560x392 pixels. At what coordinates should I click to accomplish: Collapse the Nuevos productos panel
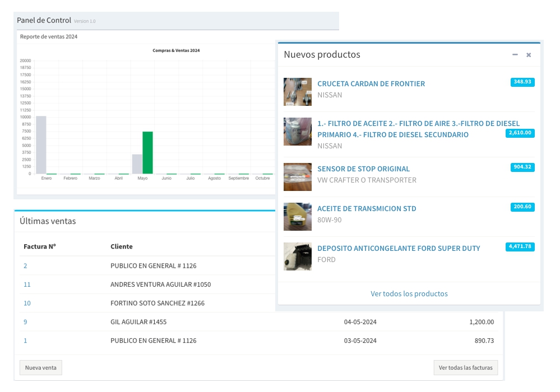515,55
